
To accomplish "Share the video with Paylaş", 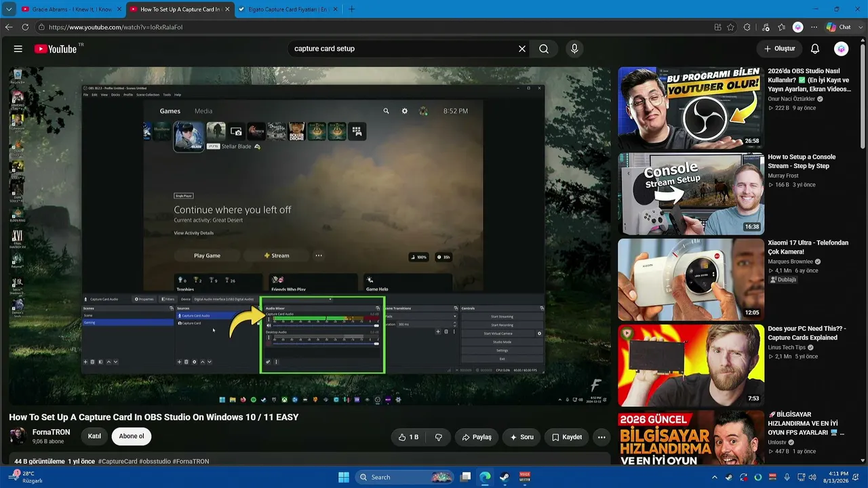I will 477,437.
